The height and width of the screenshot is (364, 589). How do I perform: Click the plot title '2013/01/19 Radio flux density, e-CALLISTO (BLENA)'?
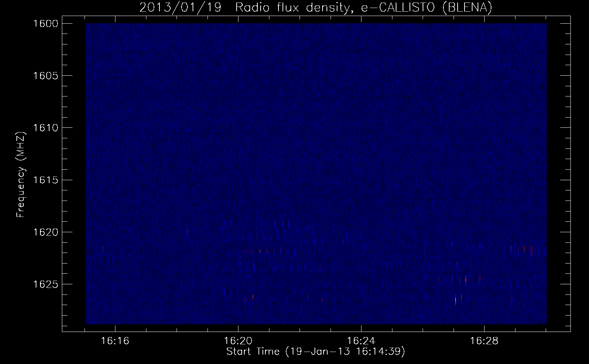(316, 8)
